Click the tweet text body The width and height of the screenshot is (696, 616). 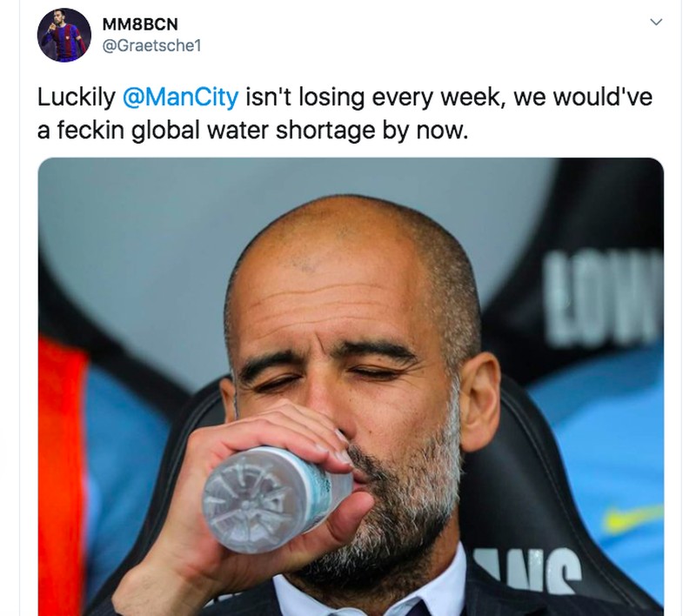click(261, 113)
